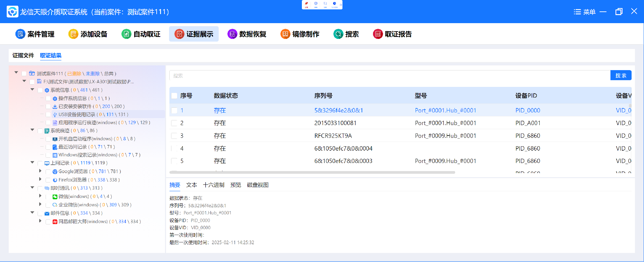Click the 企业微信 icon
Viewport: 644px width, 262px height.
tap(55, 205)
